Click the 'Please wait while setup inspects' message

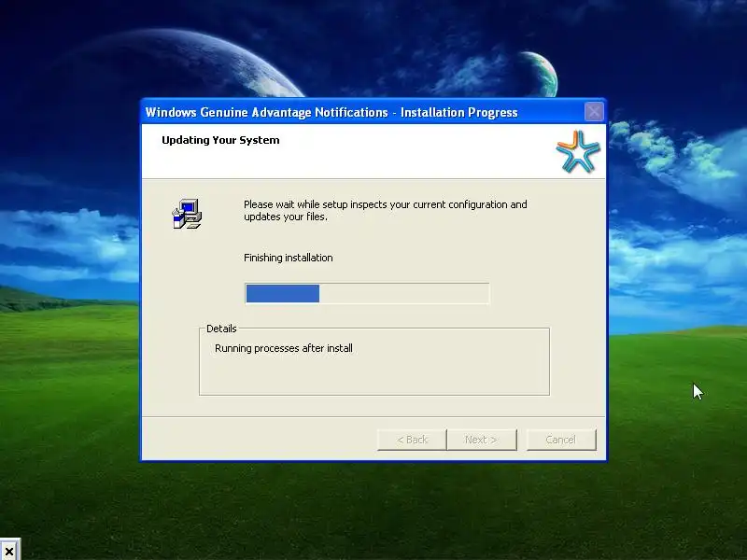386,211
